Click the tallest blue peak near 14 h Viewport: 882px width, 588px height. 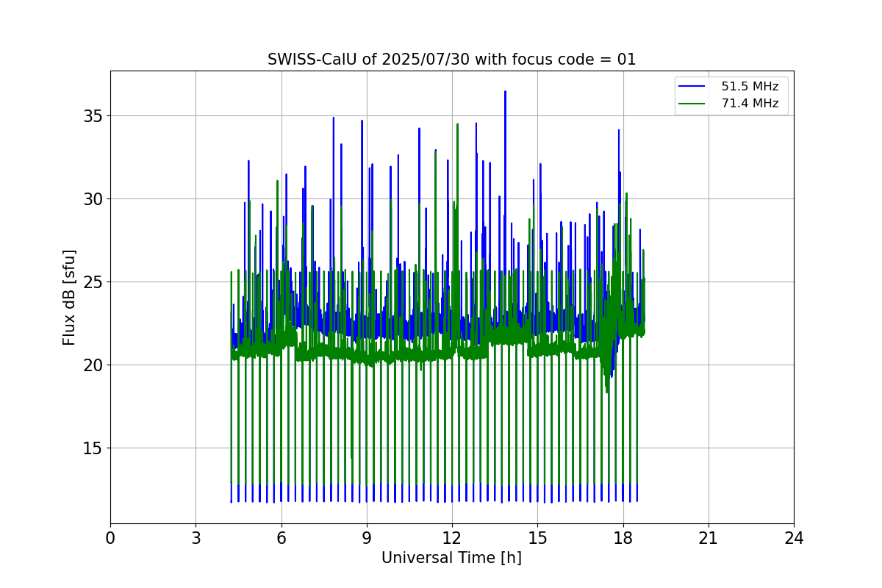[x=505, y=93]
